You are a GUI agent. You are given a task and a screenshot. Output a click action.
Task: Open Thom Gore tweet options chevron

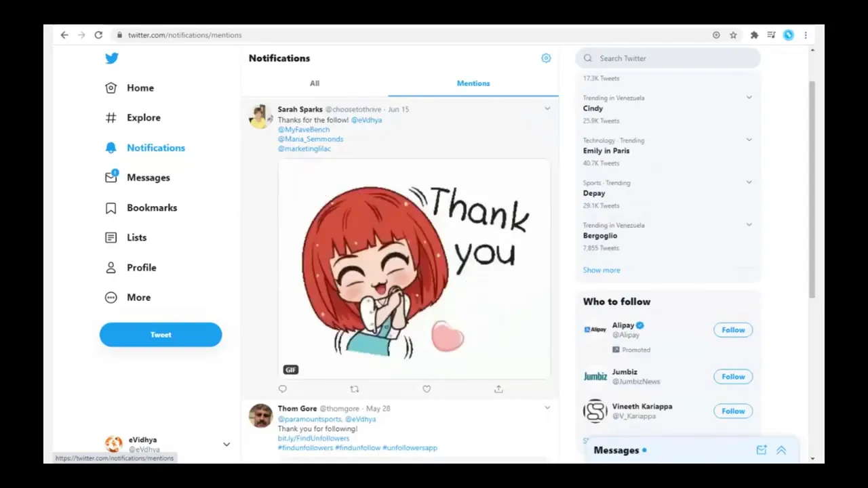(x=547, y=408)
